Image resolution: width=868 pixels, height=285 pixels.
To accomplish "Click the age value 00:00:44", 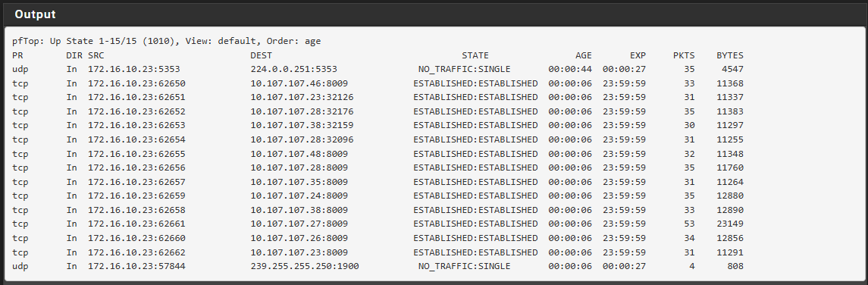I will tap(570, 69).
